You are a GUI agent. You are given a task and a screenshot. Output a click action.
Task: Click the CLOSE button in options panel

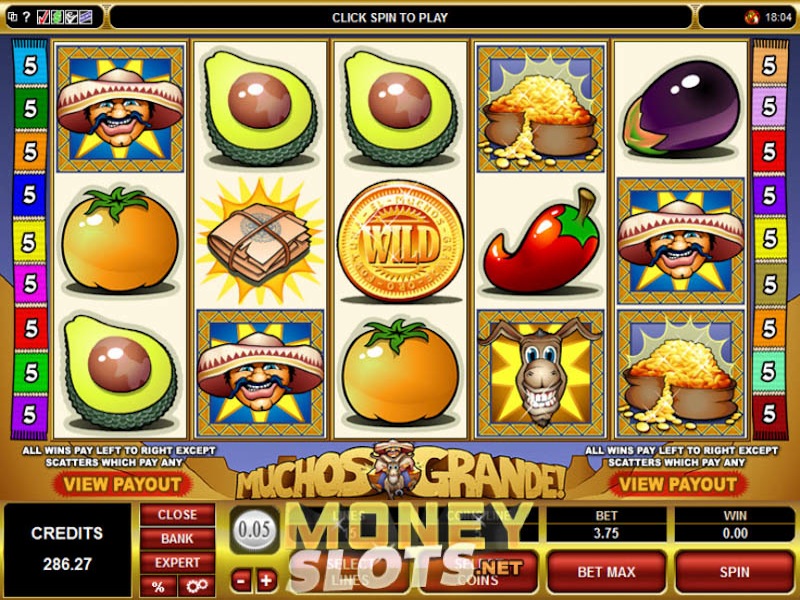coord(177,514)
